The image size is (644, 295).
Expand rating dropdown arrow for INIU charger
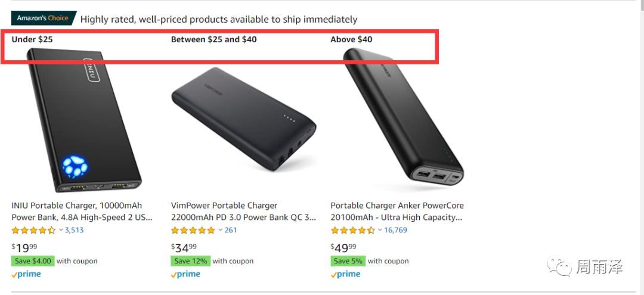point(61,231)
